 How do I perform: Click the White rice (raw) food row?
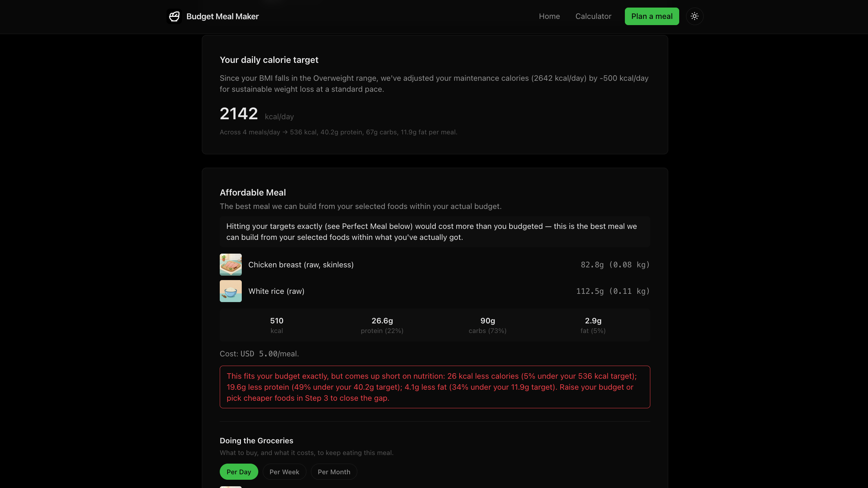[x=435, y=291]
